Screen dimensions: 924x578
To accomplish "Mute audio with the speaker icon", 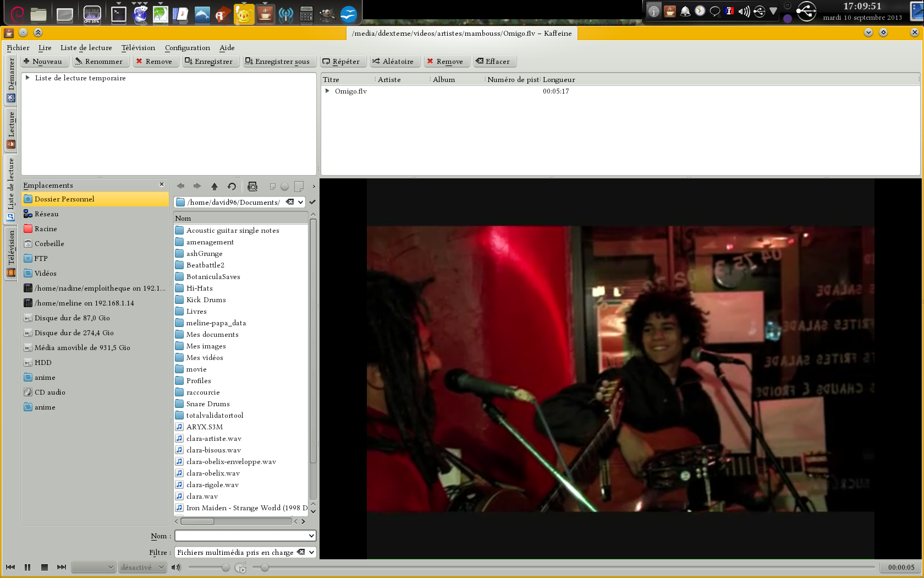I will pyautogui.click(x=176, y=567).
